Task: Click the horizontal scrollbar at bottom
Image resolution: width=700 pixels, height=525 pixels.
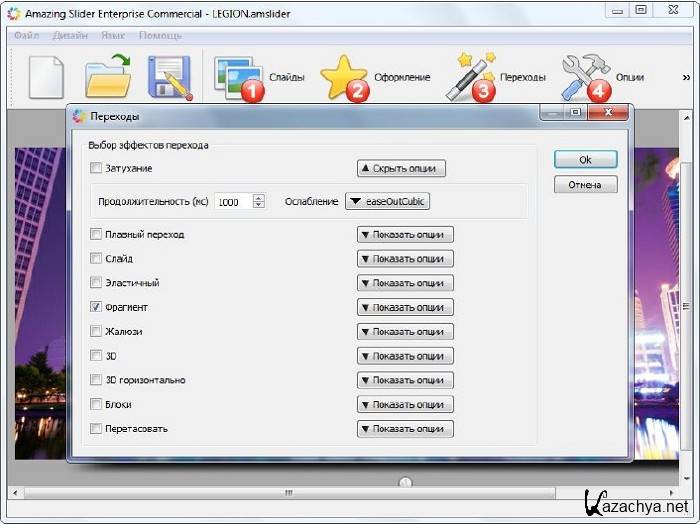Action: (288, 493)
